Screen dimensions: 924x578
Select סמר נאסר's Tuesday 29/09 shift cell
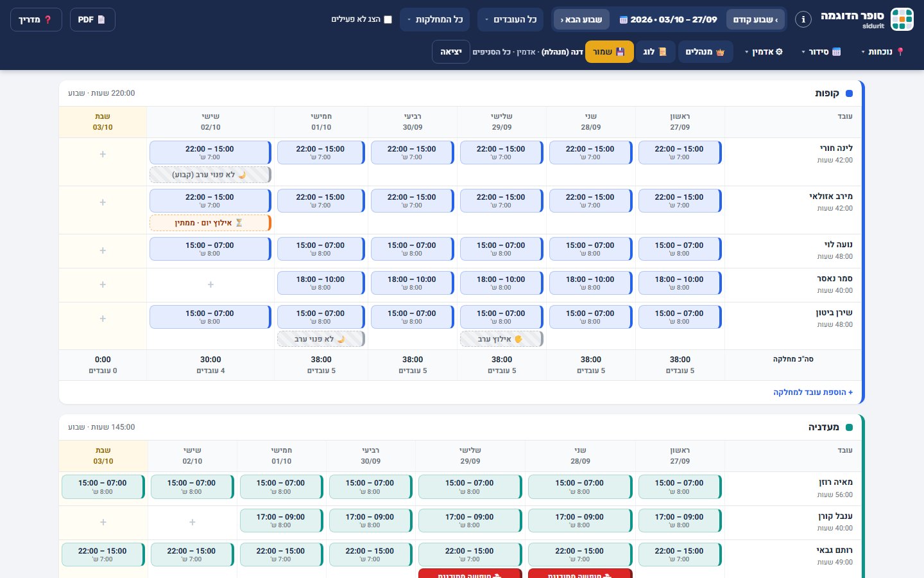click(x=502, y=283)
